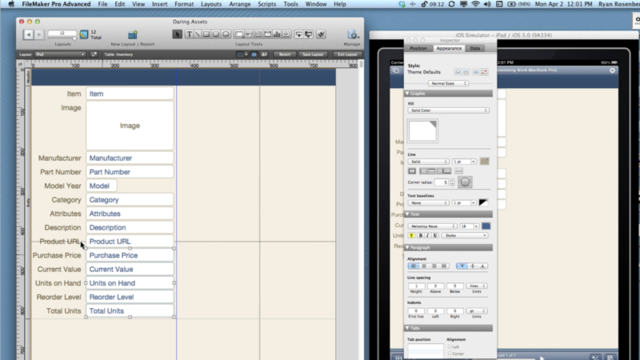Open the Manage database icon
Viewport: 640px width, 360px height.
pyautogui.click(x=352, y=35)
